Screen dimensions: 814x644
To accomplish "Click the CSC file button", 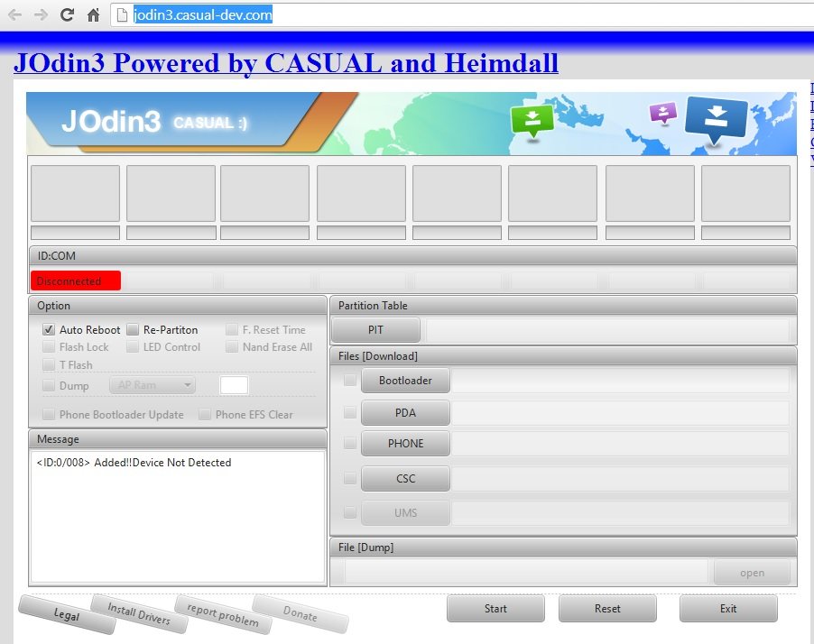I will pyautogui.click(x=405, y=478).
